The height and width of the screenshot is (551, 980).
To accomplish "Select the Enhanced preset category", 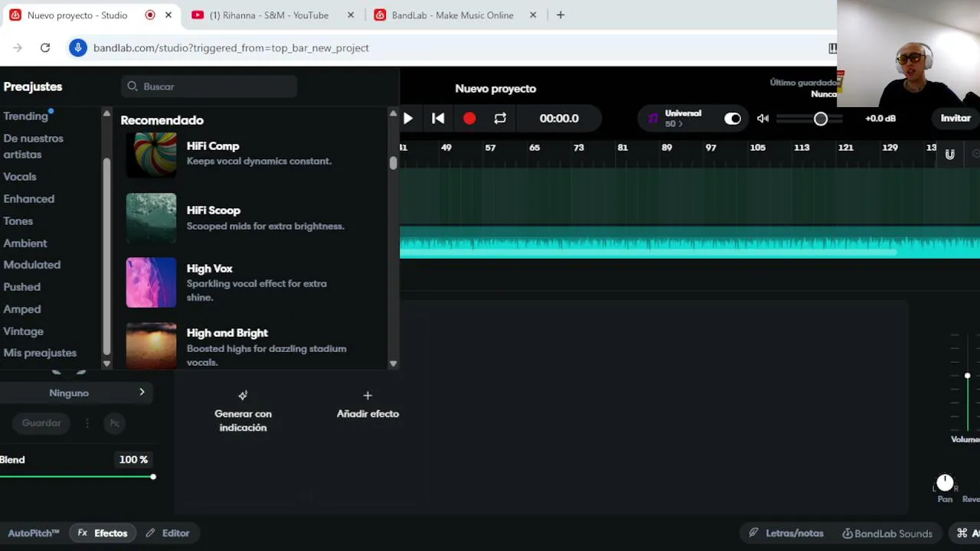I will [x=28, y=199].
